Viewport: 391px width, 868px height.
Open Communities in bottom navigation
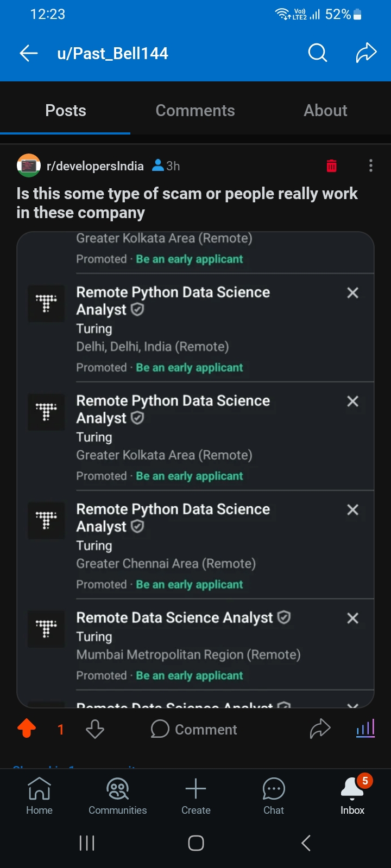118,795
